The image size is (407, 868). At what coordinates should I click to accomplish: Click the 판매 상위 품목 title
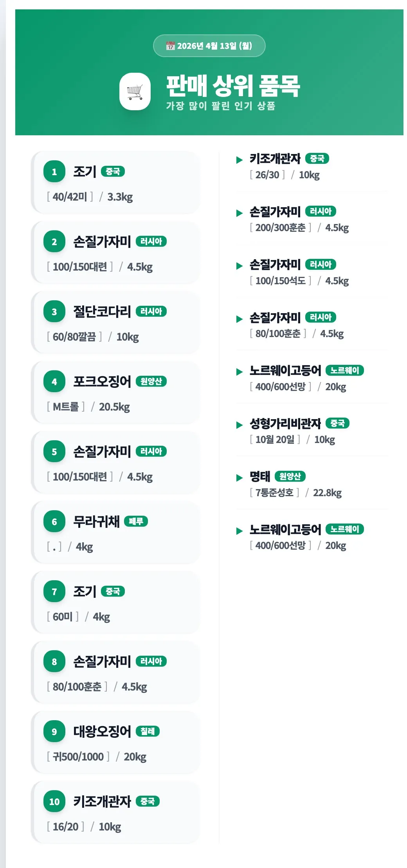coord(233,86)
